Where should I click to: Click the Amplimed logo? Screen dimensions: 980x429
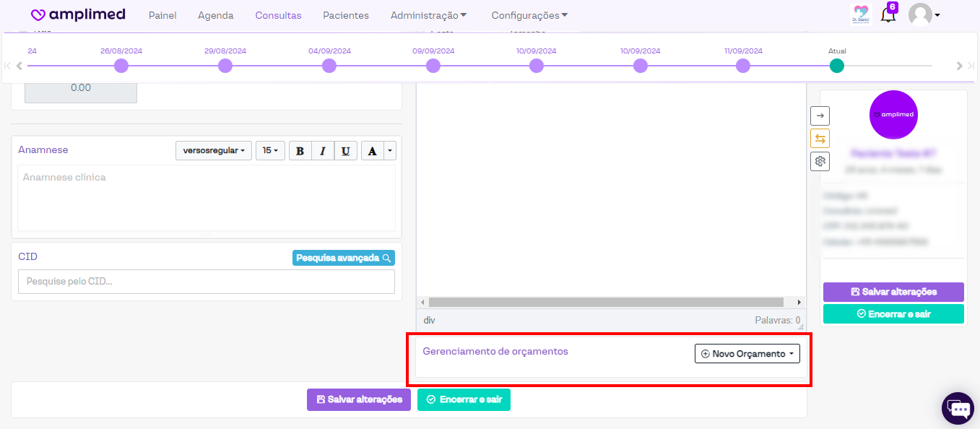(x=78, y=15)
